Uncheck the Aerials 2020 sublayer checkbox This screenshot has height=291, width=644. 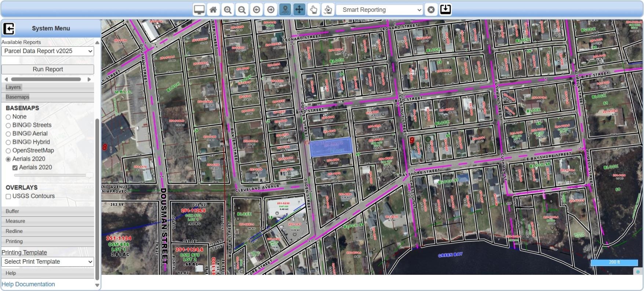coord(15,168)
